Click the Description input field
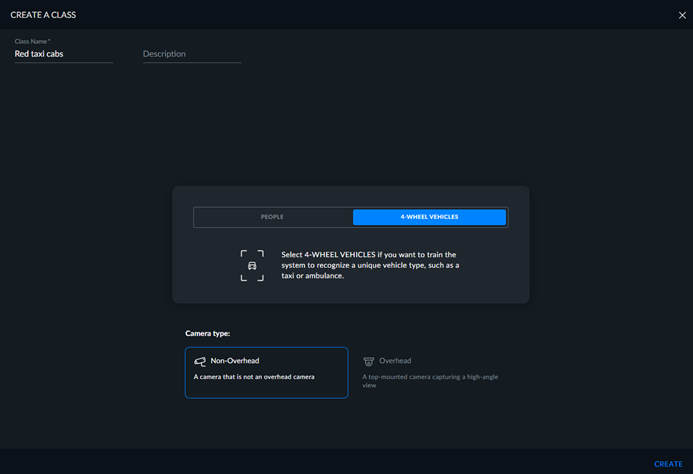This screenshot has width=693, height=474. click(x=192, y=54)
